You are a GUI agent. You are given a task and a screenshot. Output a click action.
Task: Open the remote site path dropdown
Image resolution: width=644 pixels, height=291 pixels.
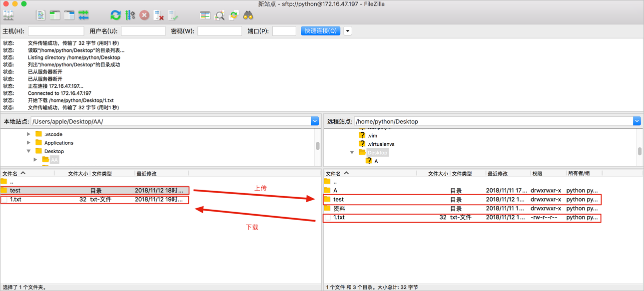click(637, 121)
